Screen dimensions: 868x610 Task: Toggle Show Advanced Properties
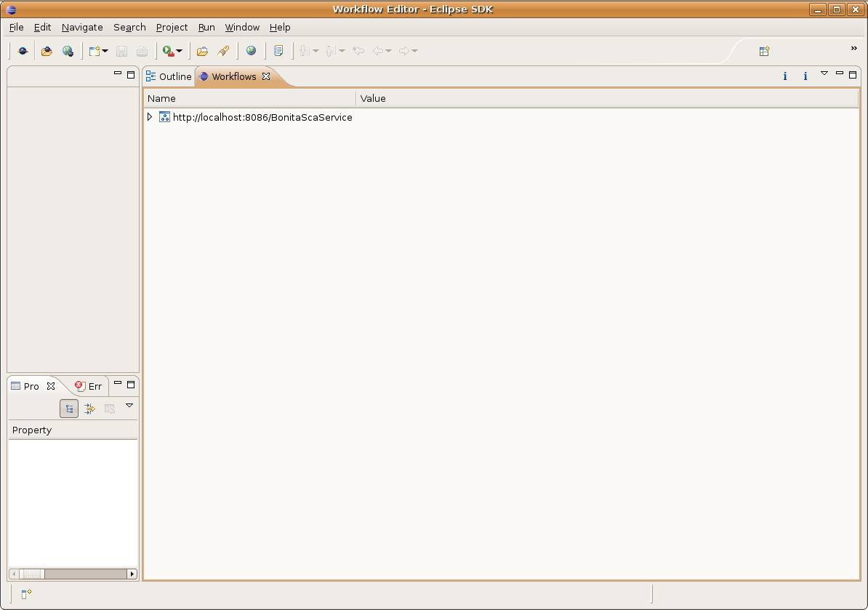tap(89, 409)
